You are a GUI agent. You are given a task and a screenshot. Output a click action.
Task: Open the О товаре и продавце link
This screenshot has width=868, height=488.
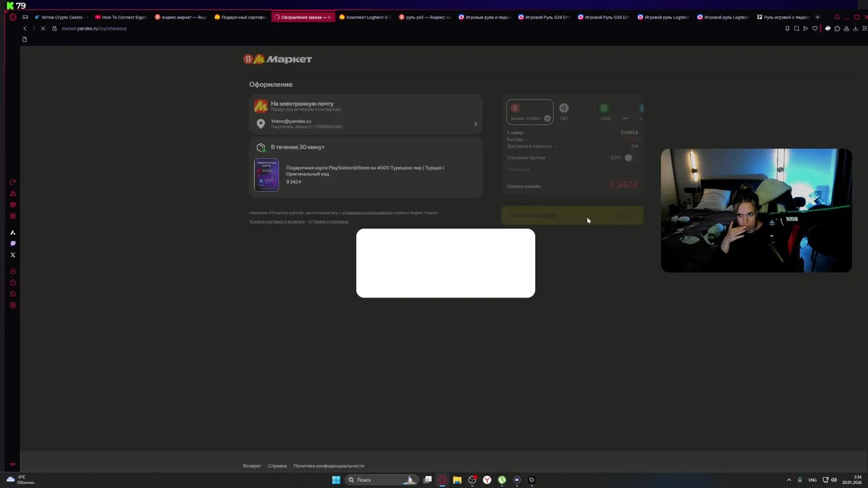(x=328, y=222)
